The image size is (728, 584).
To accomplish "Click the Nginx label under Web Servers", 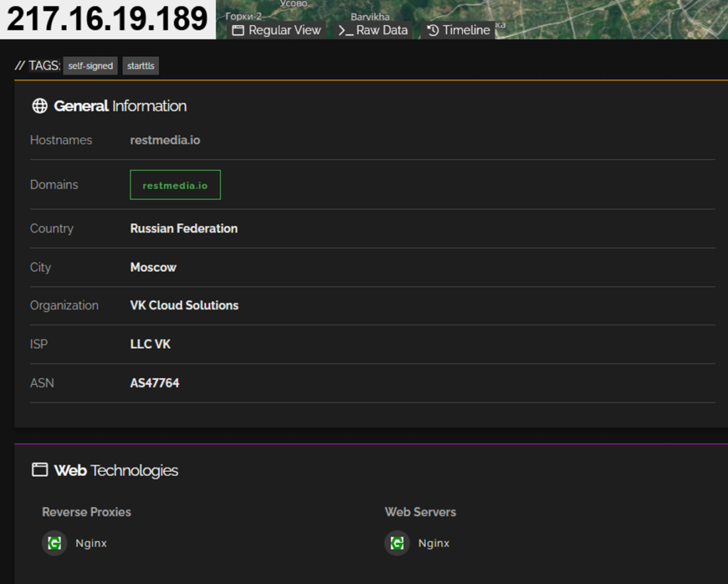I will tap(434, 544).
